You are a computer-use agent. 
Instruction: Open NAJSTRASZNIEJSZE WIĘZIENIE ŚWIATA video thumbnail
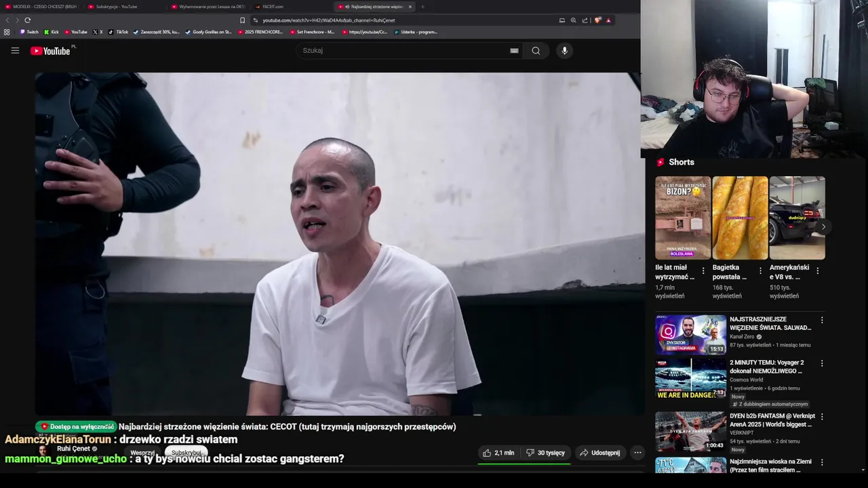pyautogui.click(x=690, y=335)
